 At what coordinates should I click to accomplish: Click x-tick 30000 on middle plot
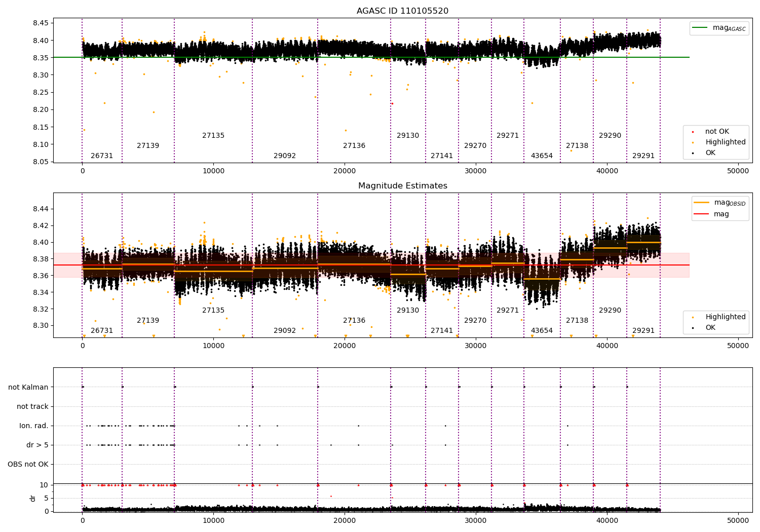(x=476, y=346)
